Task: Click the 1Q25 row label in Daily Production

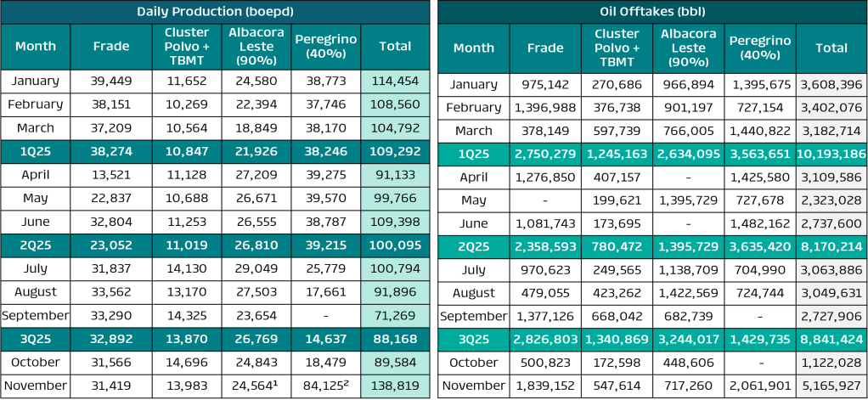Action: tap(35, 151)
